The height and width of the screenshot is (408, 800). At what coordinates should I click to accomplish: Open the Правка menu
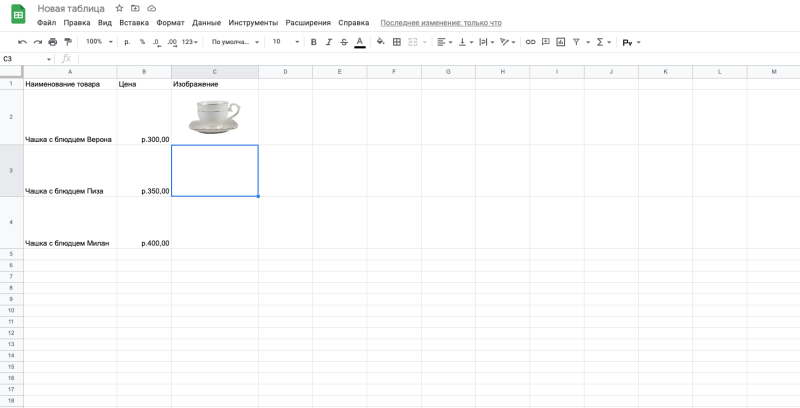coord(77,23)
